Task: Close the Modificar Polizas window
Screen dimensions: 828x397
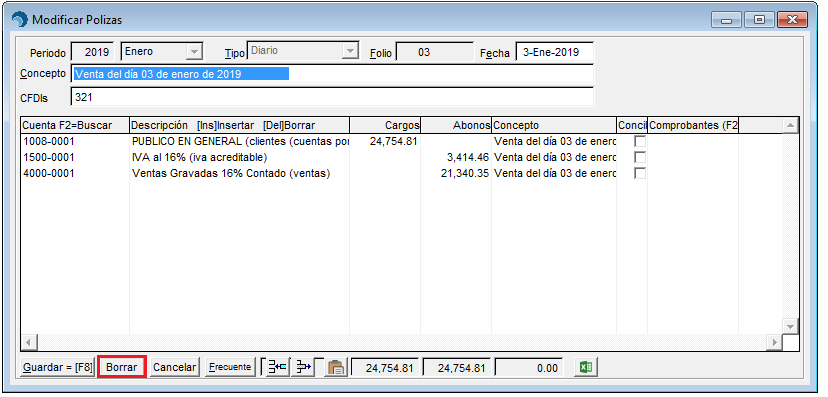Action: (x=792, y=20)
